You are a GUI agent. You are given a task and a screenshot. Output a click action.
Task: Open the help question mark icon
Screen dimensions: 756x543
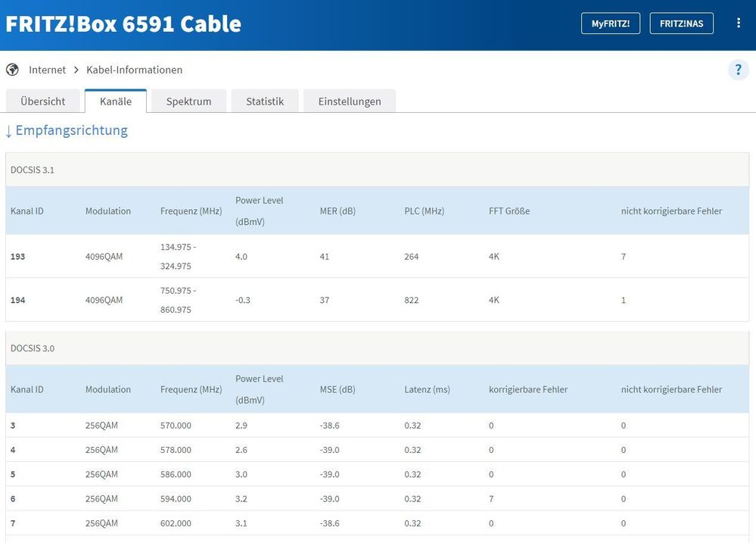pos(738,70)
